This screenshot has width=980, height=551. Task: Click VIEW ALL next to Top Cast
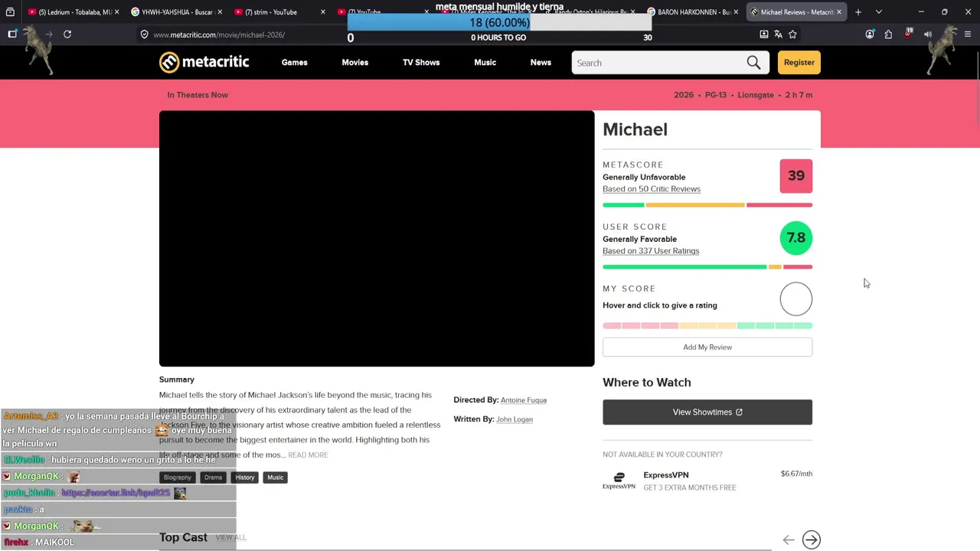click(230, 538)
